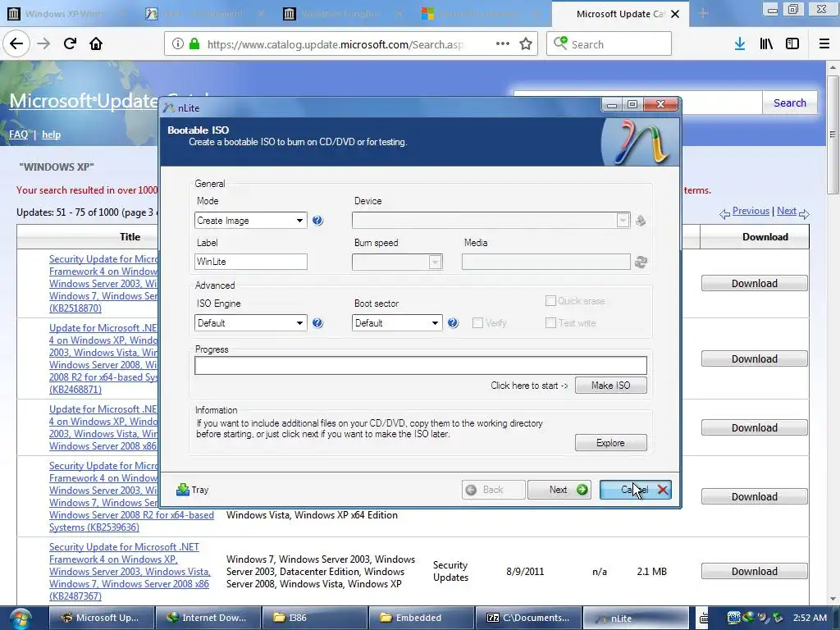The height and width of the screenshot is (630, 840).
Task: Open the I386 folder taskbar item
Action: coord(314,618)
